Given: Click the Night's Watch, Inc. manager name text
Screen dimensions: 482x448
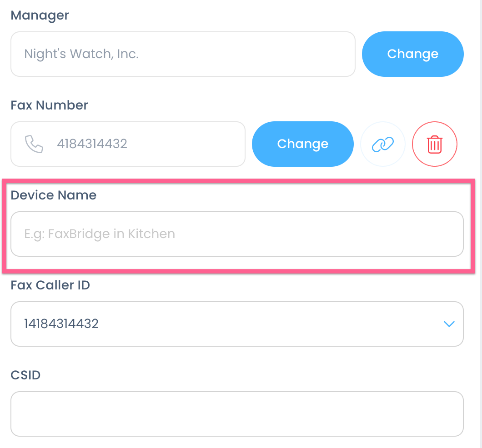Looking at the screenshot, I should click(81, 54).
